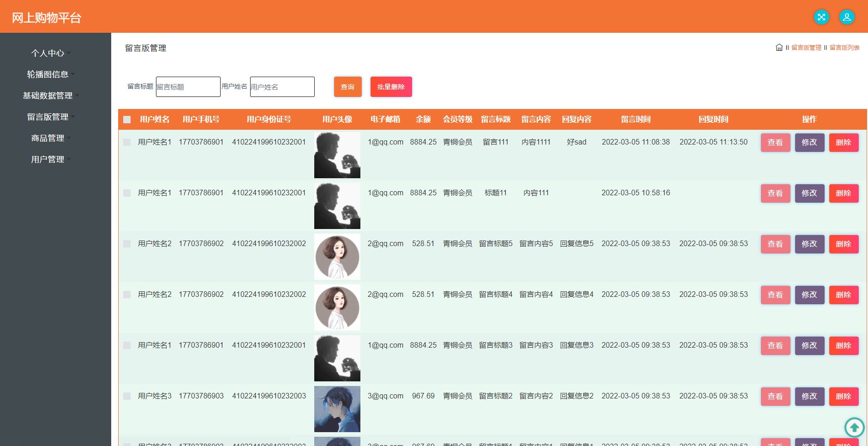Click the 留言标题 input field

(x=188, y=87)
